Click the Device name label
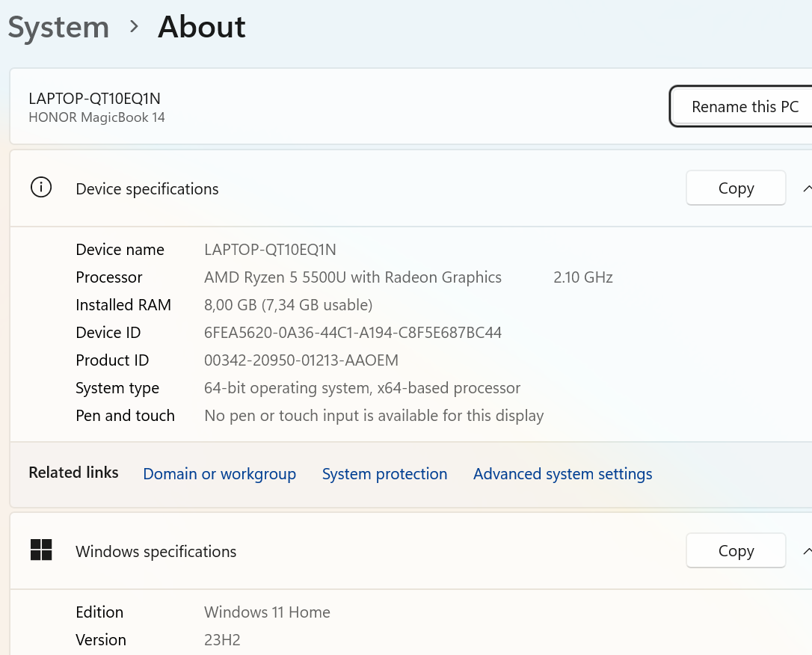The width and height of the screenshot is (812, 655). (120, 250)
